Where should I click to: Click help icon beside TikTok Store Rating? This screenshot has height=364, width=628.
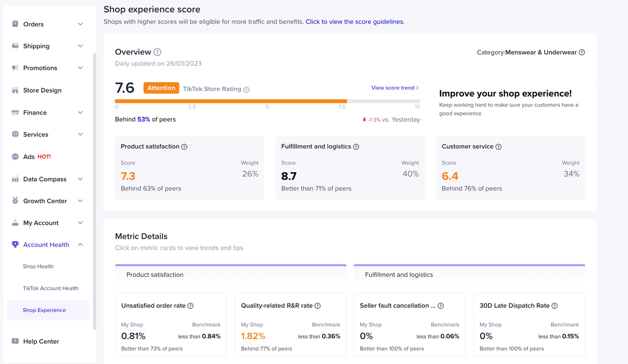tap(246, 89)
